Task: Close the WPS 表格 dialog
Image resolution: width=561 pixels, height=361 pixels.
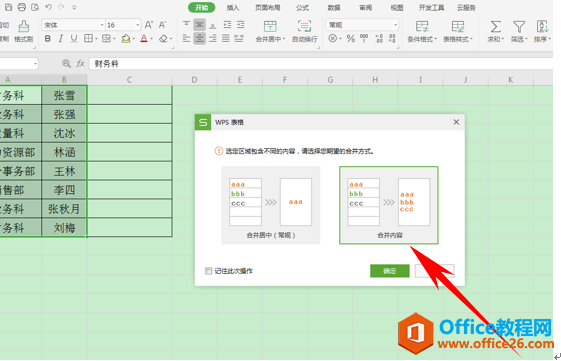Action: click(456, 122)
